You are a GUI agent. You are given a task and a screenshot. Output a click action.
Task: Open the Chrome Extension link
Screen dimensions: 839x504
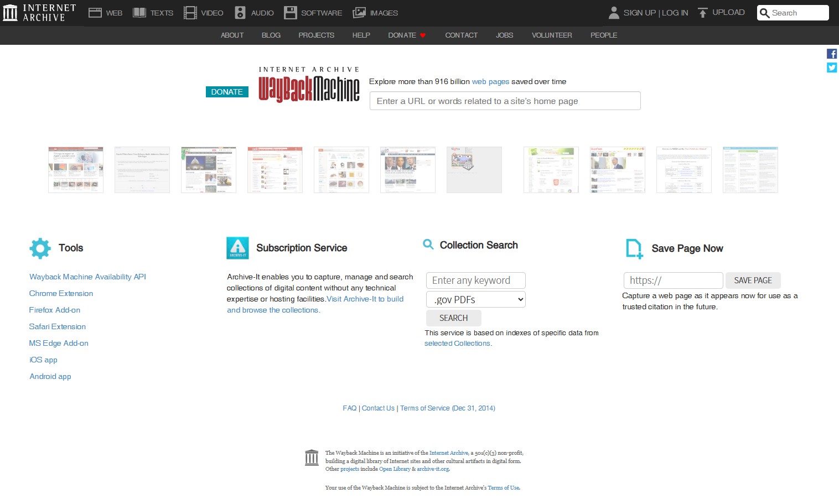point(61,293)
